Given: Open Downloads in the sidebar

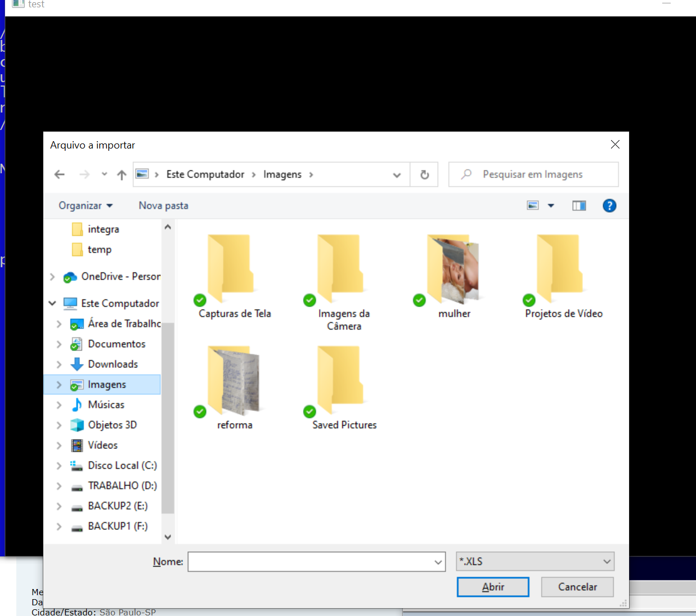Looking at the screenshot, I should pos(104,364).
